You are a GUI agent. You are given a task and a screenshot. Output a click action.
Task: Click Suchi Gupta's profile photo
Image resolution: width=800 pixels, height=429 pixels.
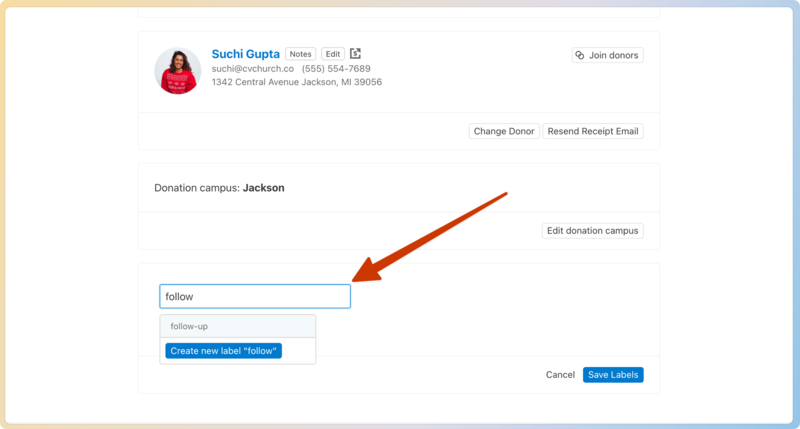(178, 71)
